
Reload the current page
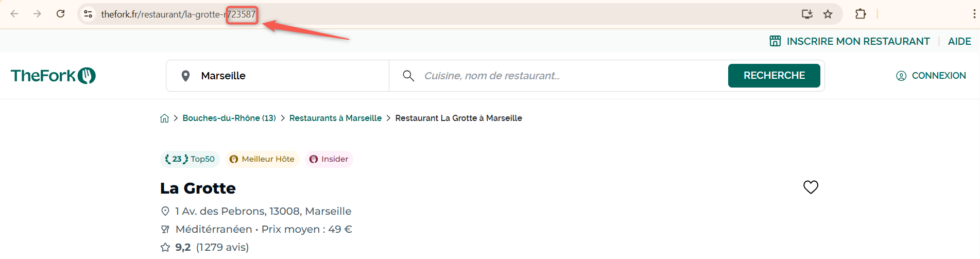tap(60, 14)
